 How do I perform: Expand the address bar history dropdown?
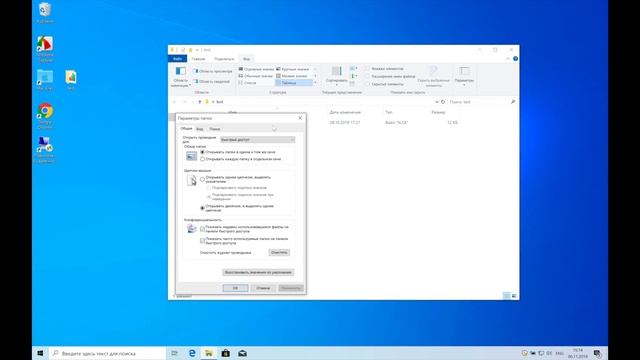click(437, 102)
